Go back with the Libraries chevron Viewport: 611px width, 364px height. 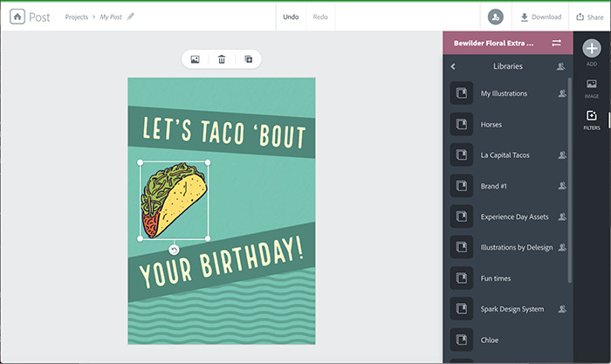pyautogui.click(x=453, y=66)
